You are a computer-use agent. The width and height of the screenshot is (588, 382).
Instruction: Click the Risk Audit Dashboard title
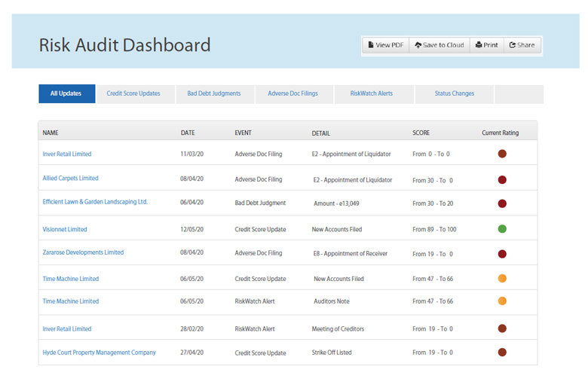coord(124,45)
